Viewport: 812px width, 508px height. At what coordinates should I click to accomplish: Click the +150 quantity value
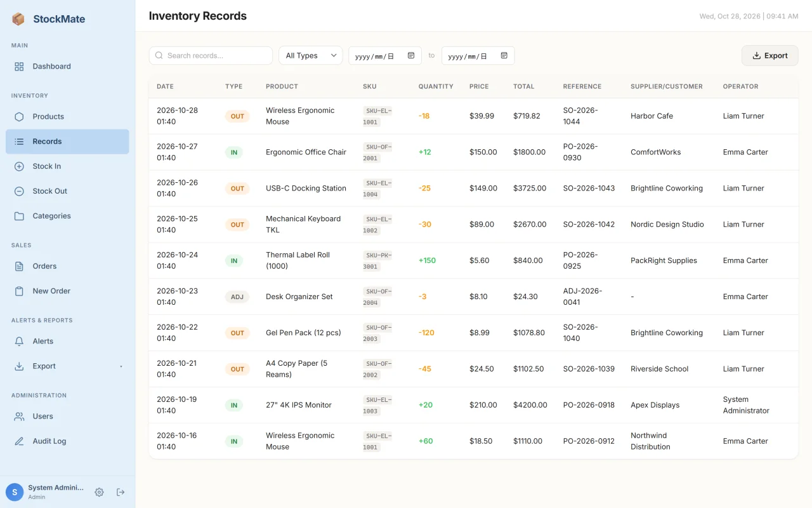point(427,260)
